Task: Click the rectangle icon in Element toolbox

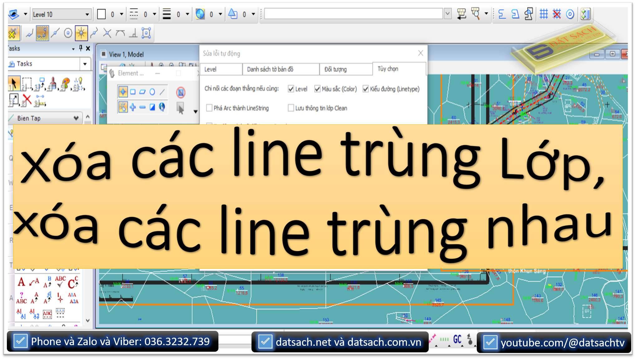Action: point(133,91)
